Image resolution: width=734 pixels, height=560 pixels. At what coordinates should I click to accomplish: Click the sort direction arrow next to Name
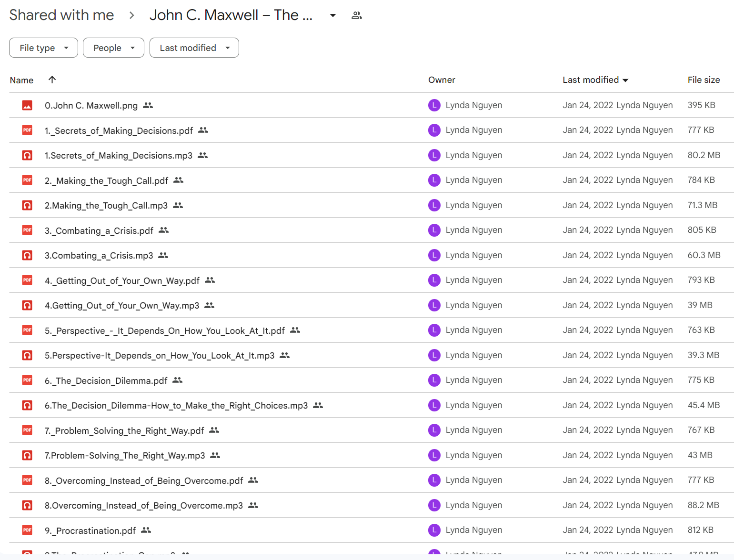[x=52, y=80]
